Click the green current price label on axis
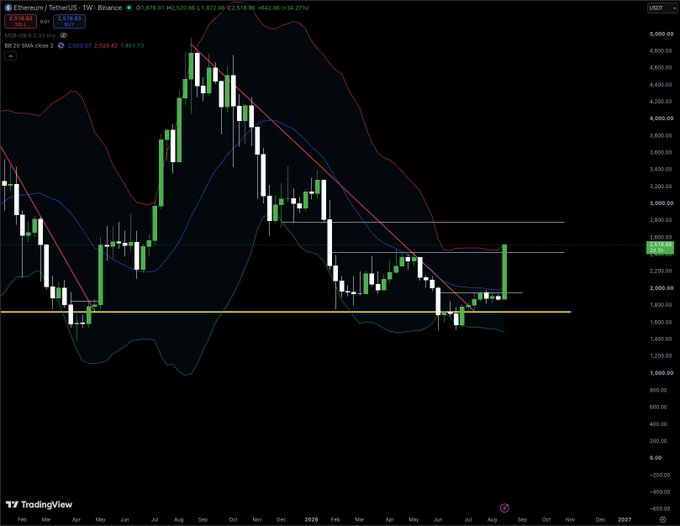Viewport: 680px width, 526px height. [x=661, y=248]
